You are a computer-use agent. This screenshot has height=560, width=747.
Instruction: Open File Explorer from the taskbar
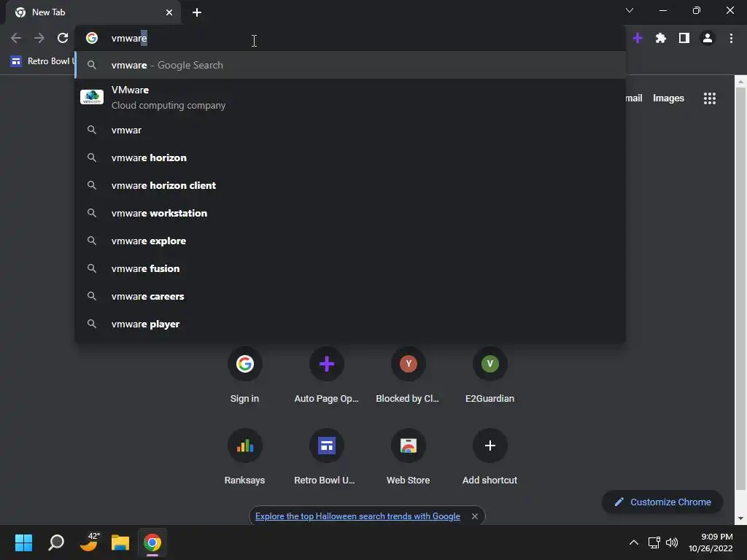(x=120, y=542)
